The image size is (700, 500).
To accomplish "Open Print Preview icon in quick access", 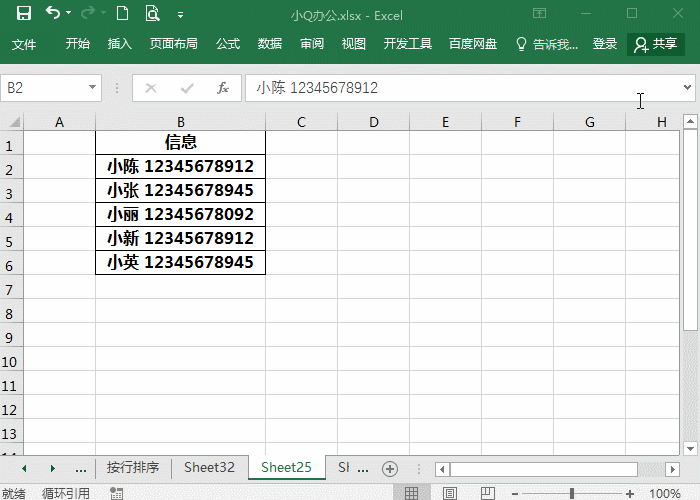I will pyautogui.click(x=152, y=13).
